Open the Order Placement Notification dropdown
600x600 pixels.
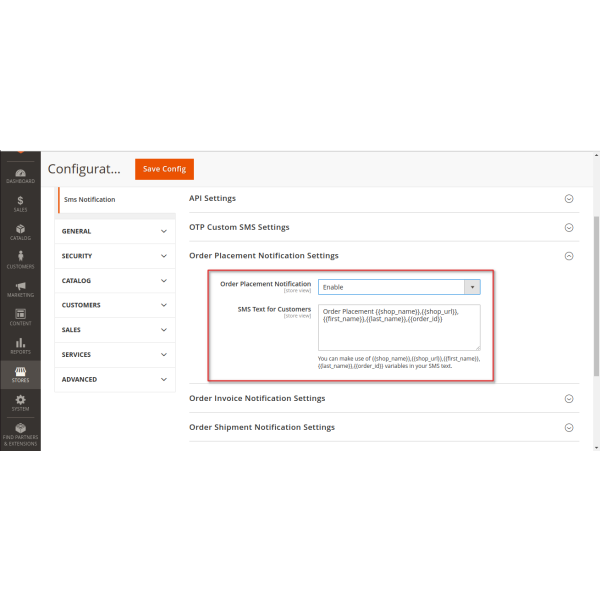pos(399,286)
